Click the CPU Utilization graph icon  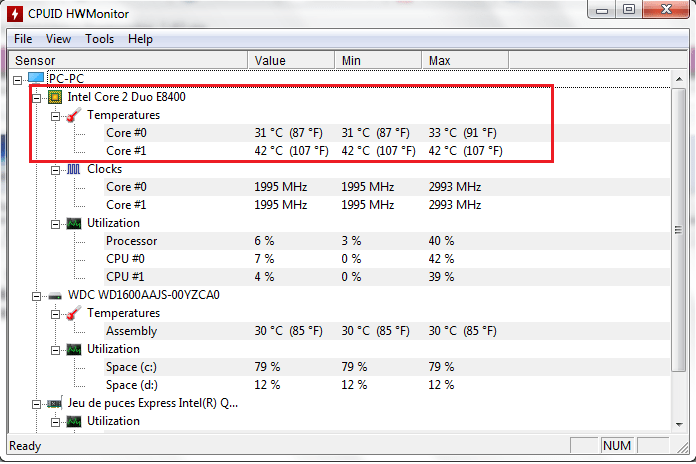[74, 223]
